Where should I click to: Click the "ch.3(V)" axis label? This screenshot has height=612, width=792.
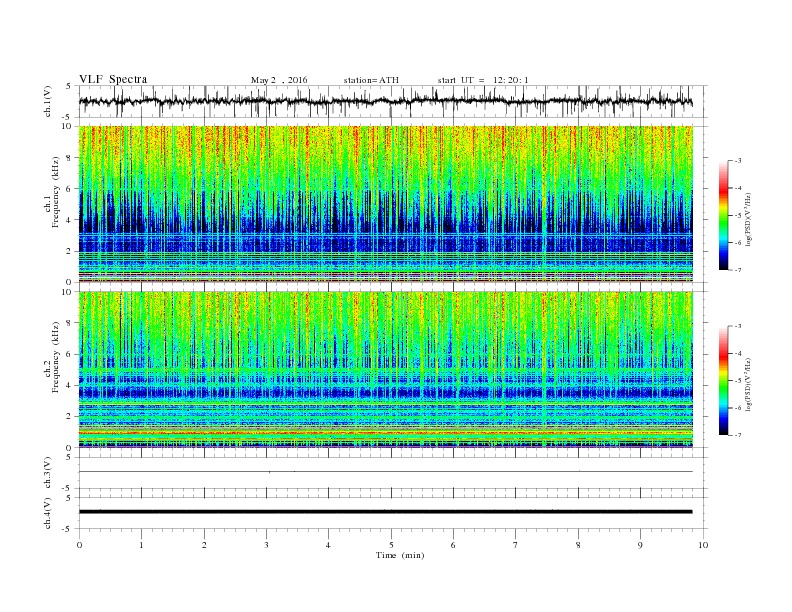click(48, 473)
